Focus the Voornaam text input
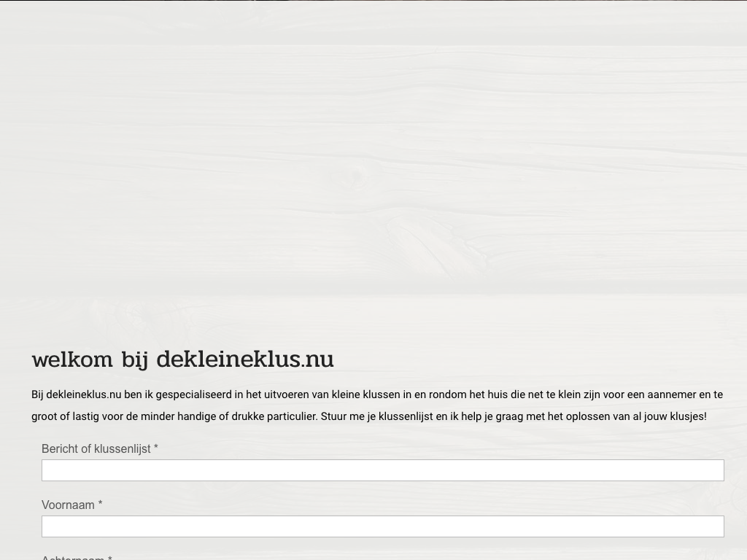Screen dimensions: 747x560 tap(382, 526)
